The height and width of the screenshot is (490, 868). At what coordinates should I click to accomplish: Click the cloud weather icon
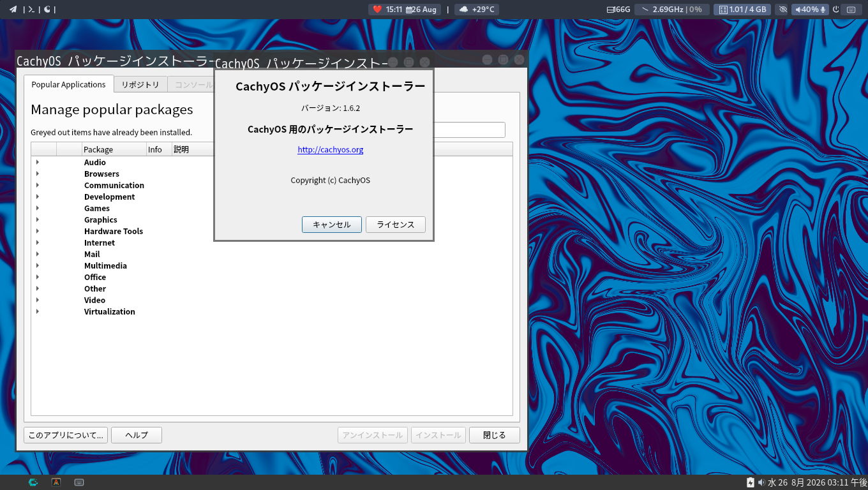pyautogui.click(x=463, y=10)
